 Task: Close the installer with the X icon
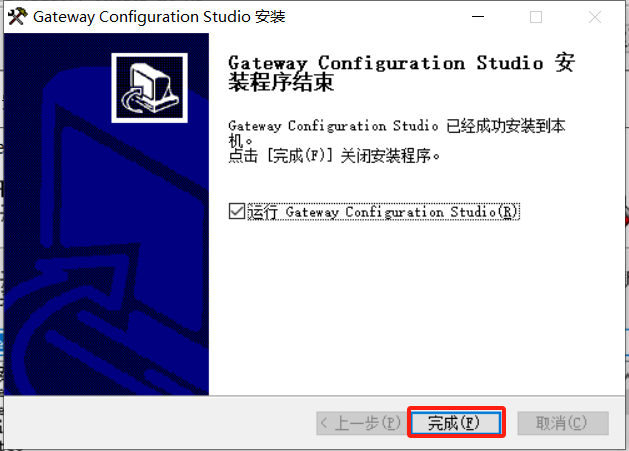(595, 17)
